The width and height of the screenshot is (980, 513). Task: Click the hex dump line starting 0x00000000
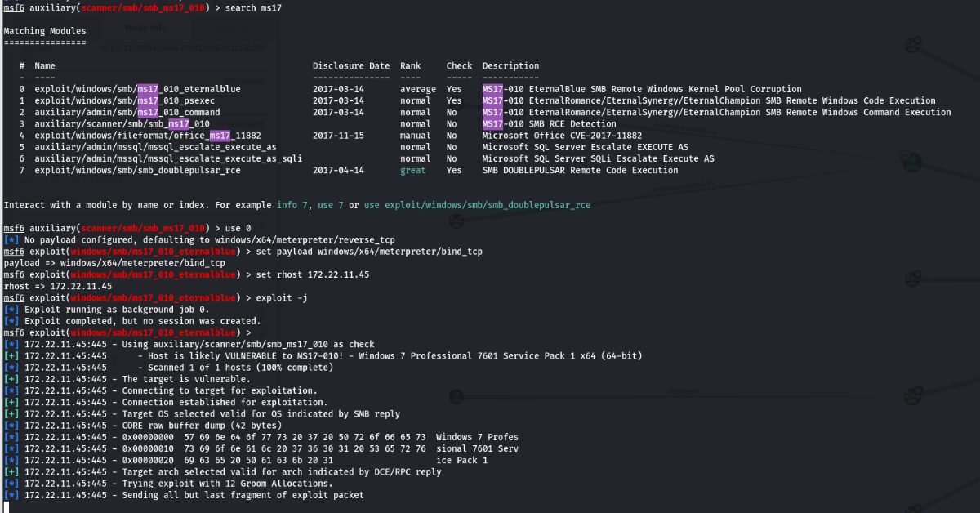point(261,437)
